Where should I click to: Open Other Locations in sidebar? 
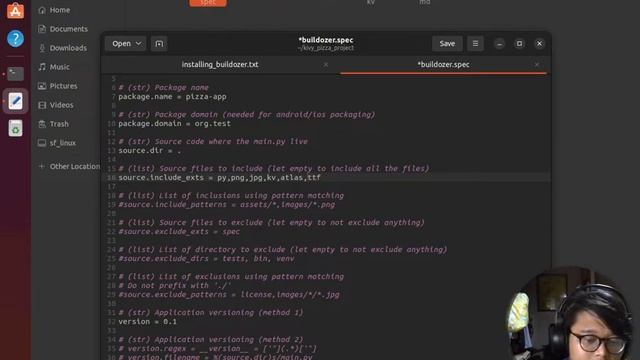[x=75, y=167]
